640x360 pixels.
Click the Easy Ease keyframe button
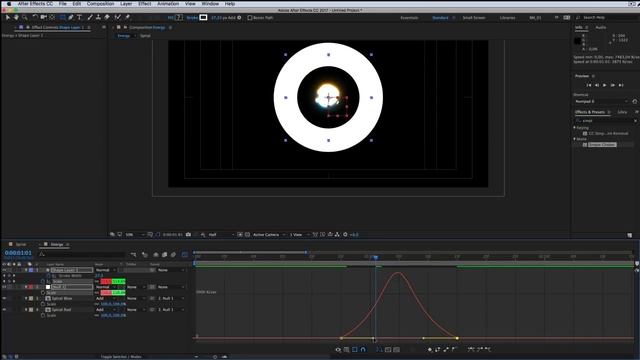[471, 349]
